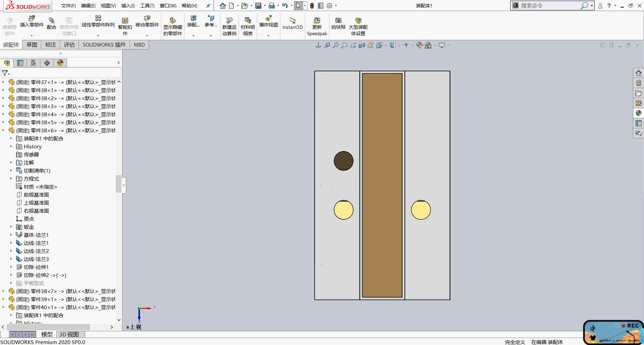
Task: Click 显示隐藏的零部件 show hidden components
Action: point(173,26)
